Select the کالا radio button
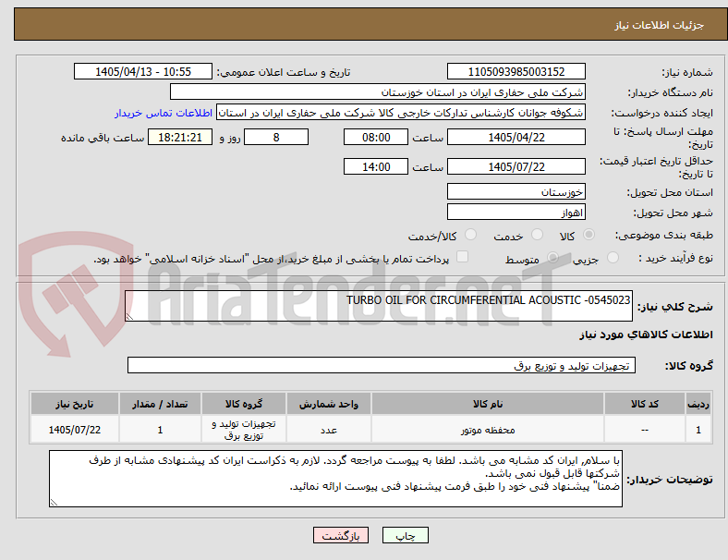The width and height of the screenshot is (728, 560). click(588, 235)
